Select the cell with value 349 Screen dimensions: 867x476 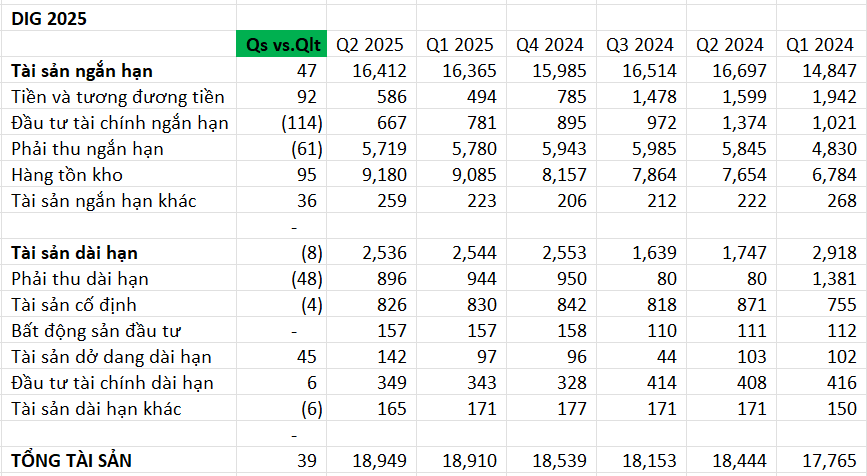tap(371, 383)
